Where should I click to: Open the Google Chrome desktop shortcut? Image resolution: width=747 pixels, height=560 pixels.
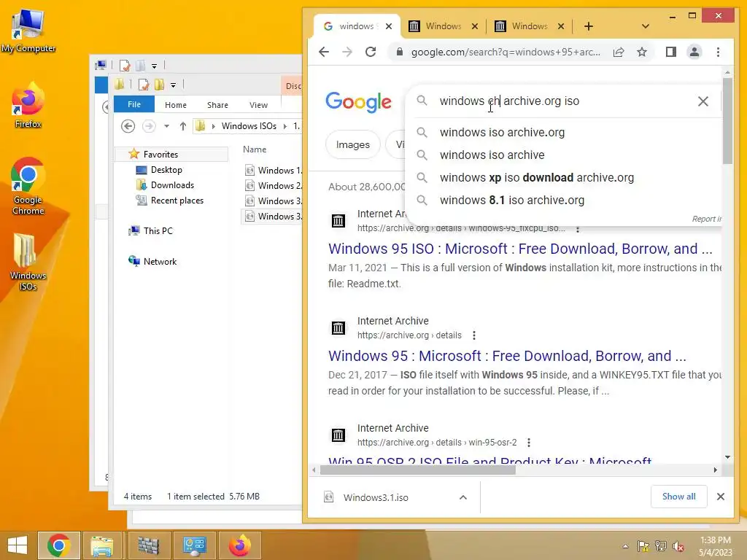[x=28, y=186]
